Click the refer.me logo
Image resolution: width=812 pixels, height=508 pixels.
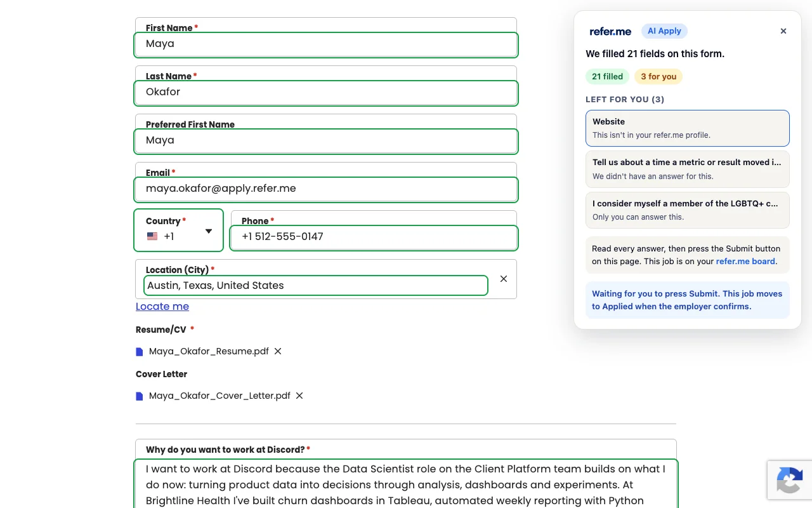[610, 31]
